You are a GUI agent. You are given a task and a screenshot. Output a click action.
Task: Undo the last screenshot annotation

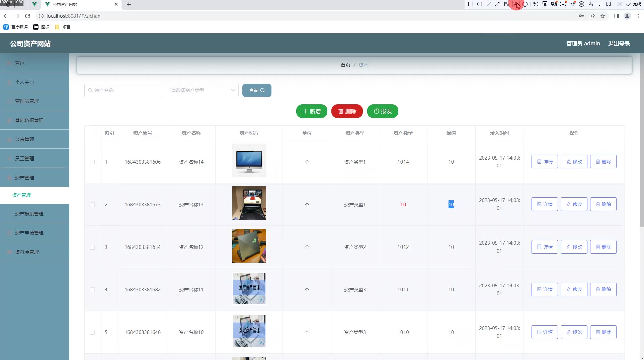coord(536,4)
